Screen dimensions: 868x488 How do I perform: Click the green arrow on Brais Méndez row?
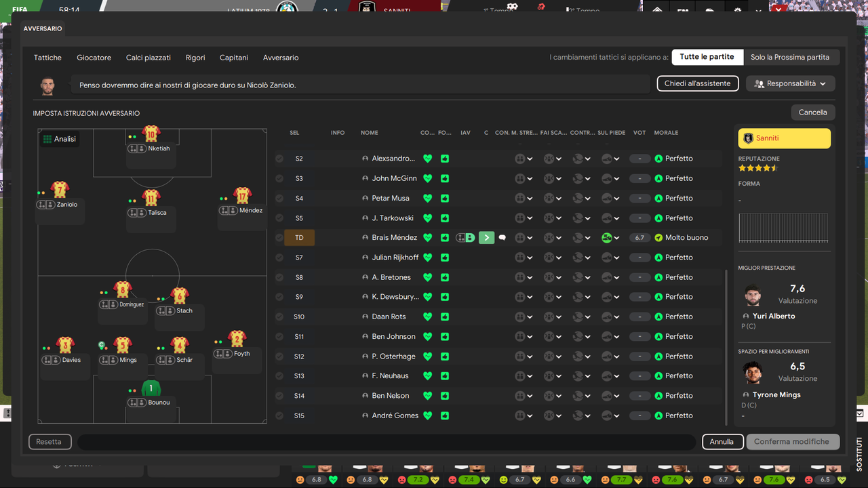coord(486,238)
